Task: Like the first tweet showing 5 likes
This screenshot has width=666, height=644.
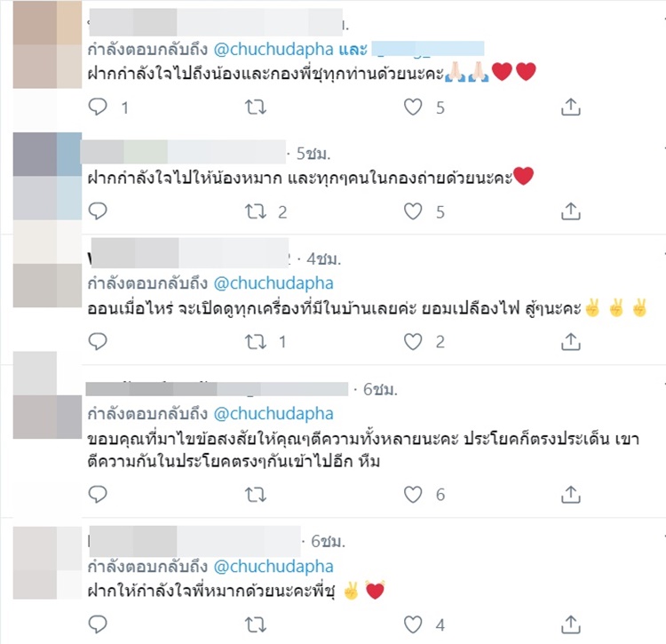Action: (413, 107)
